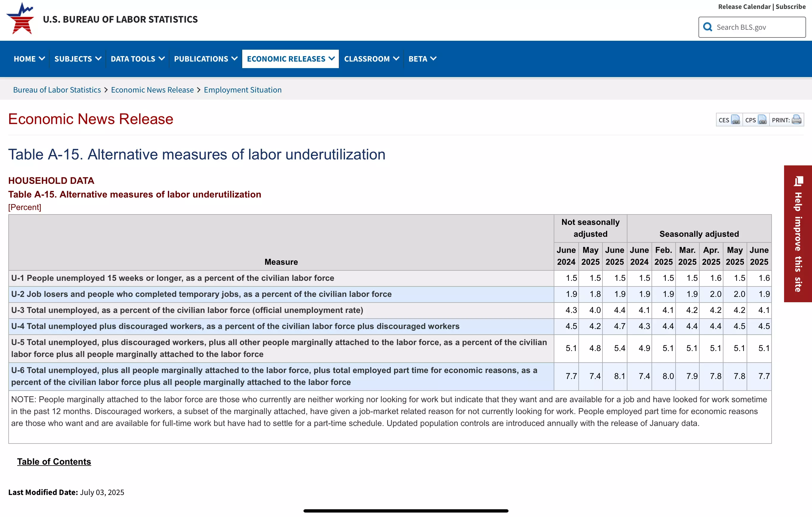
Task: Click the Economic News Release heading
Action: click(91, 119)
